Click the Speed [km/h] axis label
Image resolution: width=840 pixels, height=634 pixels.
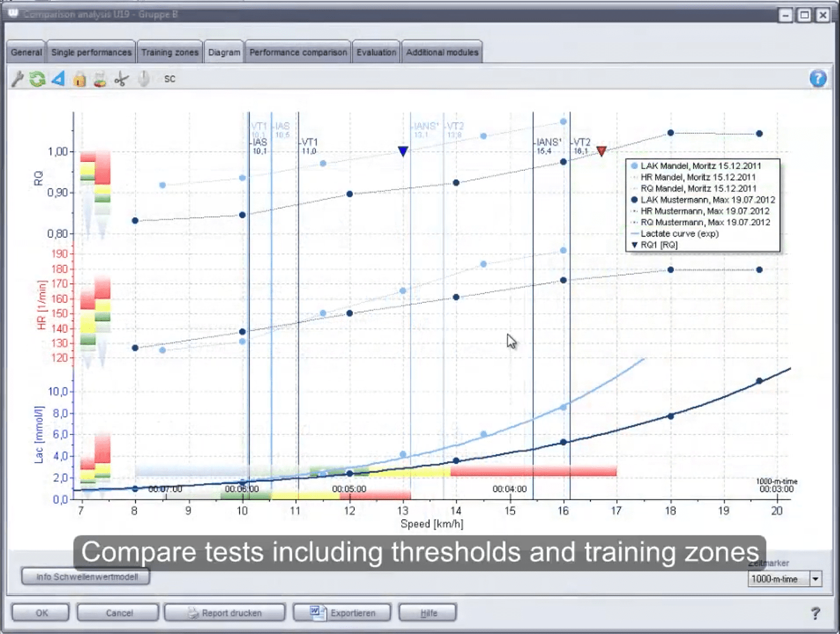tap(432, 524)
